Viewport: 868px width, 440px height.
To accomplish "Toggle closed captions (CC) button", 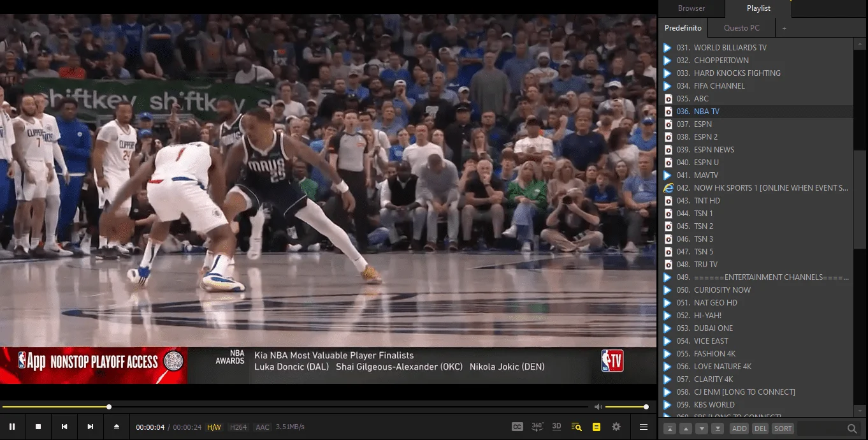I will click(517, 427).
